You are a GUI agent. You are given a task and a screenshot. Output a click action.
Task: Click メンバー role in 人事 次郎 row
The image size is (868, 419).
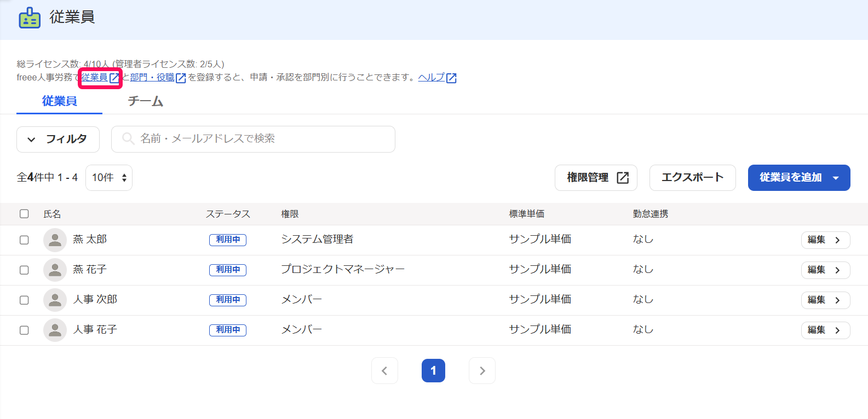(x=302, y=300)
